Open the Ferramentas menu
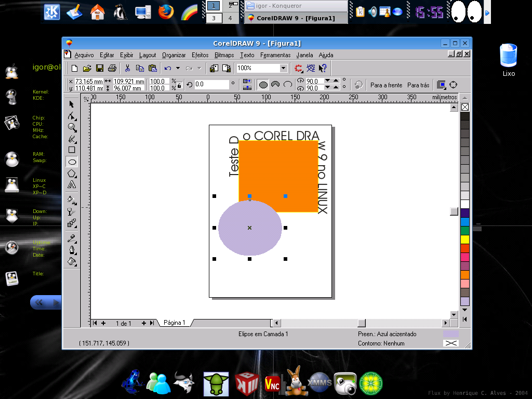This screenshot has width=532, height=399. pyautogui.click(x=275, y=55)
